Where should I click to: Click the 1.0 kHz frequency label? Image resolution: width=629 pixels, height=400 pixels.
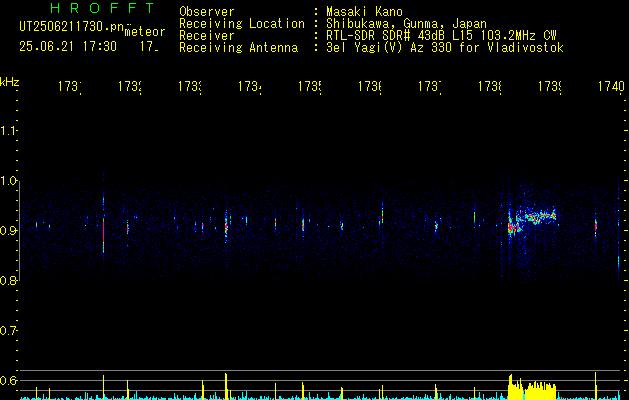click(8, 181)
